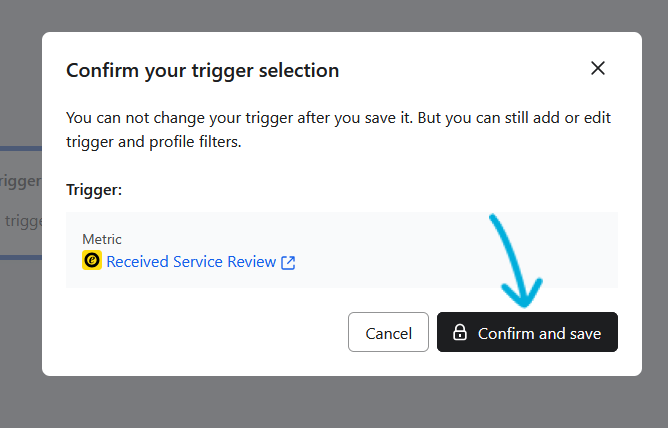This screenshot has height=428, width=668.
Task: Click the dimmed area right of dialog
Action: click(655, 200)
